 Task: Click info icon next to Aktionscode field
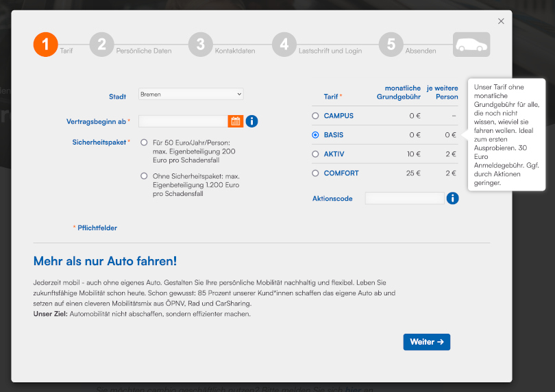click(452, 198)
